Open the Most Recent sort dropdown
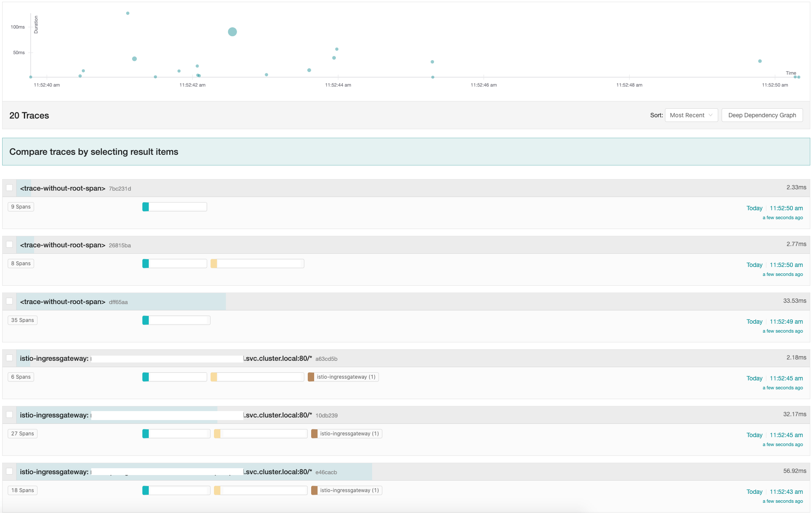 point(691,115)
